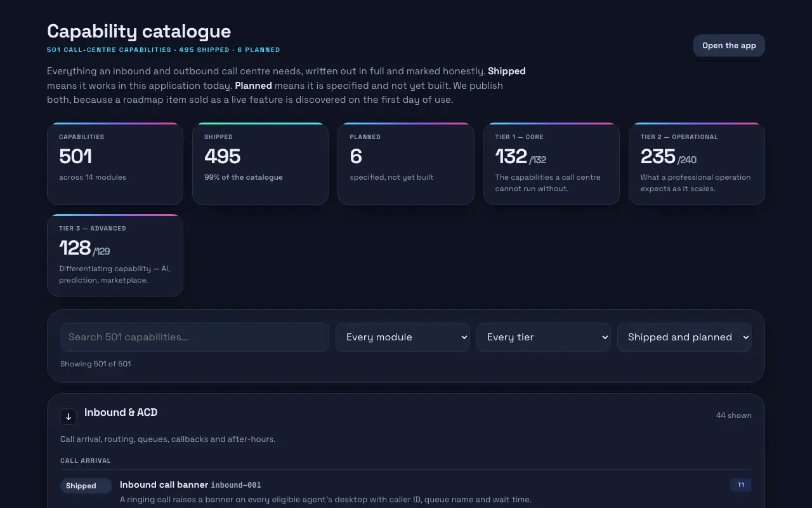This screenshot has height=508, width=812.
Task: Click the Inbound call banner title
Action: point(164,485)
